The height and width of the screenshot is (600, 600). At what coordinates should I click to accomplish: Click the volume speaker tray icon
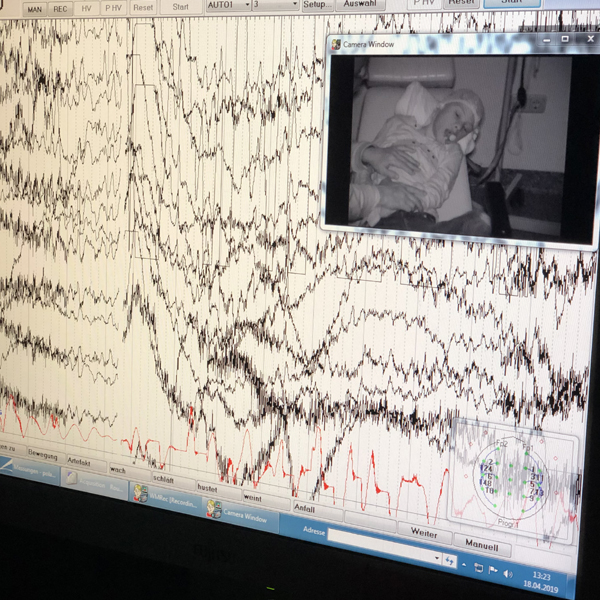(x=508, y=574)
